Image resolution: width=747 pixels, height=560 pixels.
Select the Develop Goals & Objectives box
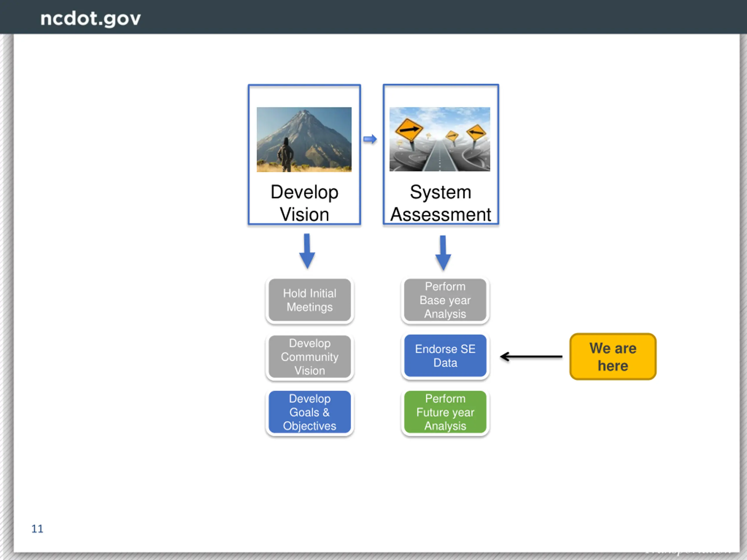[x=310, y=412]
